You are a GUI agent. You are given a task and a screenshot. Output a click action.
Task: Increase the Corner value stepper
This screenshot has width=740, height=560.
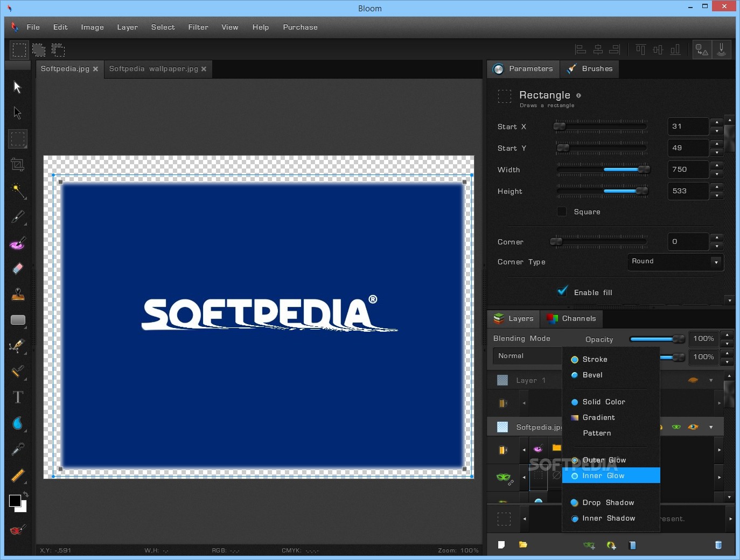[716, 237]
